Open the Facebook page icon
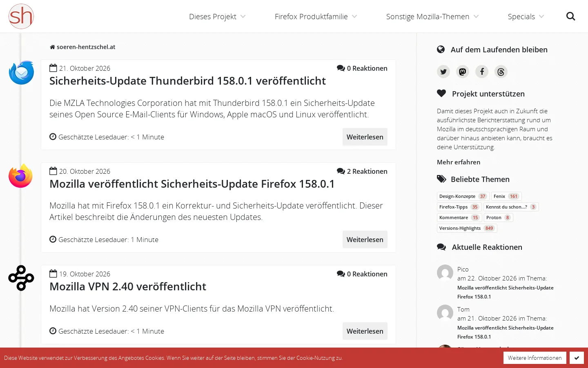Viewport: 588px width, 368px height. [x=482, y=72]
